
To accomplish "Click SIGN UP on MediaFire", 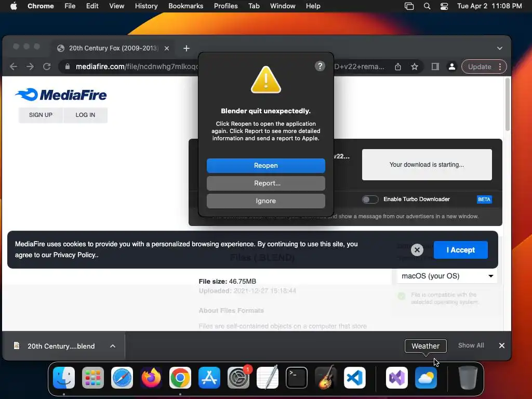I will coord(41,115).
